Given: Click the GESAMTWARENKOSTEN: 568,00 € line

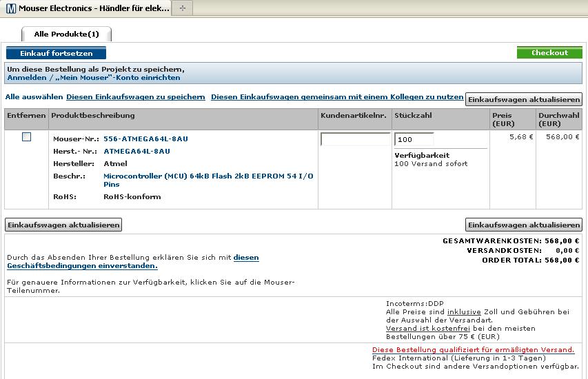Looking at the screenshot, I should click(x=511, y=240).
